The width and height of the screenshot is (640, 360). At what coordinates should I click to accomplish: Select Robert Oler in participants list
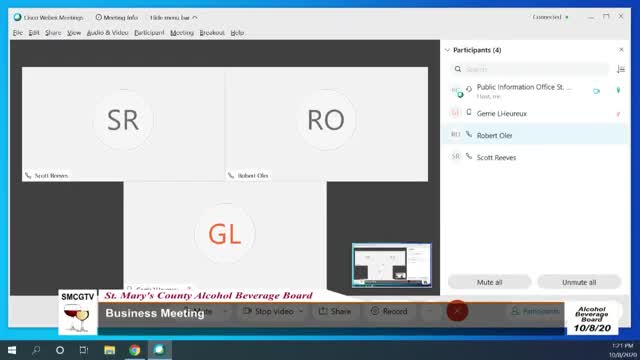(536, 135)
